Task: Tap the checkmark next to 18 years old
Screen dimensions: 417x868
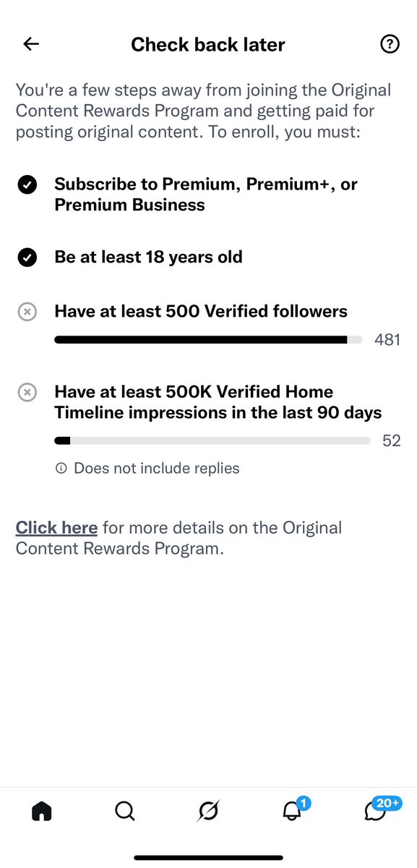Action: (x=27, y=258)
